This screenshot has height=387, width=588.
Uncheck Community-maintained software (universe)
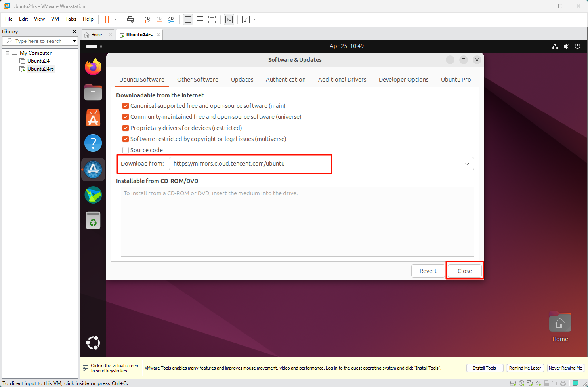click(x=126, y=117)
